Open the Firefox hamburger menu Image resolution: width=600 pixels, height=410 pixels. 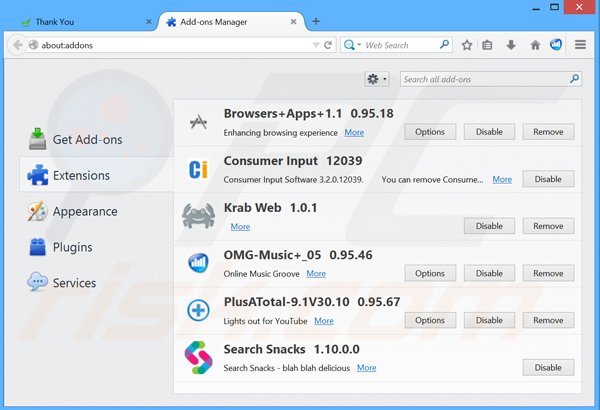(581, 45)
